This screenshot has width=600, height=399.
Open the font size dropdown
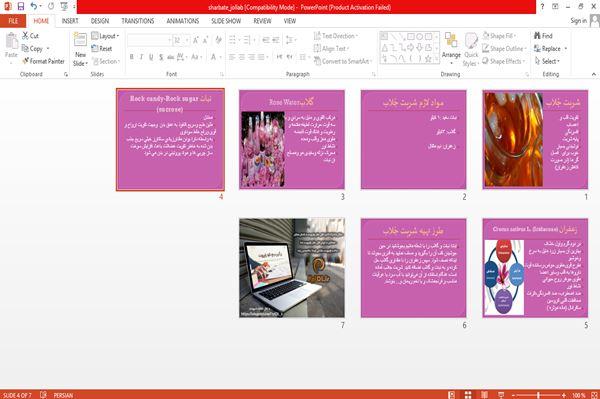coord(187,40)
